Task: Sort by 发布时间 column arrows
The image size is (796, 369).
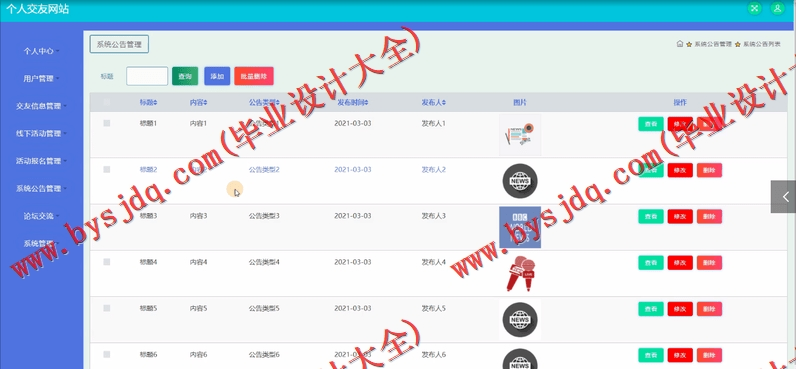Action: coord(366,103)
